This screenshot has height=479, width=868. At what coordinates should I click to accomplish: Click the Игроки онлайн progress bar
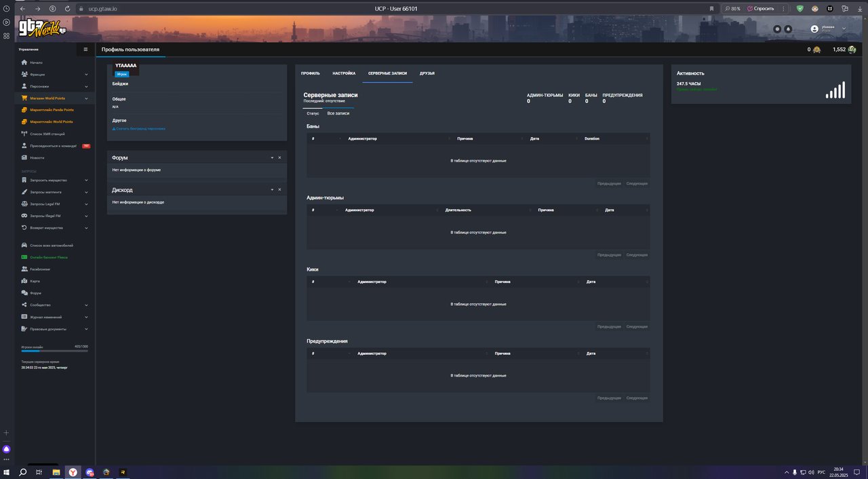click(54, 351)
